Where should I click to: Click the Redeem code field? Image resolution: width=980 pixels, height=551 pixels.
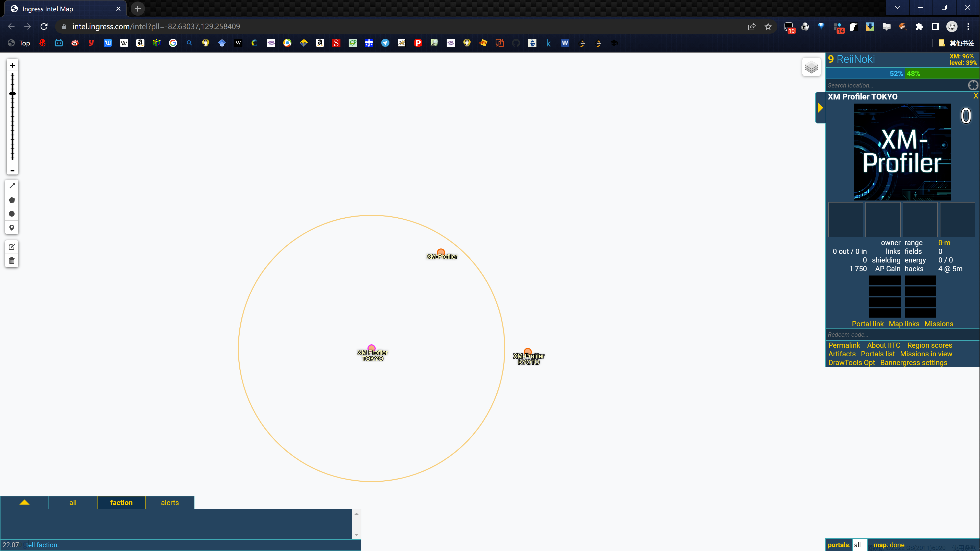click(902, 335)
